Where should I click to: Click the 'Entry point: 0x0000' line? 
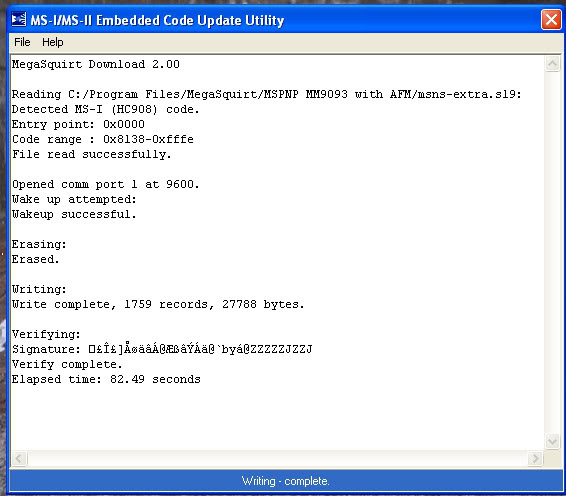(78, 125)
